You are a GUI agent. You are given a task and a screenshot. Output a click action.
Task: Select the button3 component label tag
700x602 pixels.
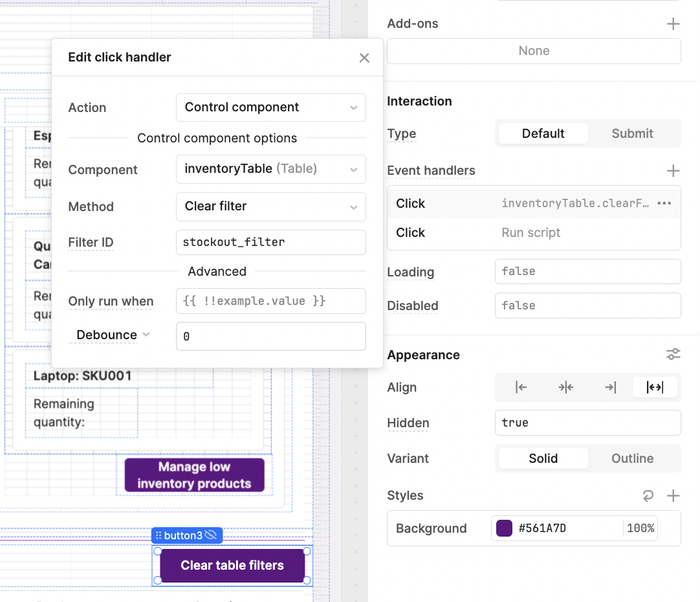pos(187,535)
